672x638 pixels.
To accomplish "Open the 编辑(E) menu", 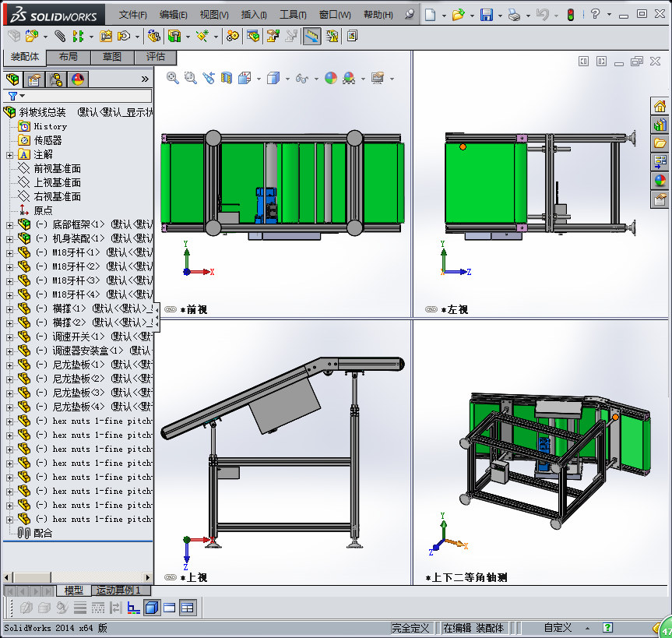I will [173, 15].
